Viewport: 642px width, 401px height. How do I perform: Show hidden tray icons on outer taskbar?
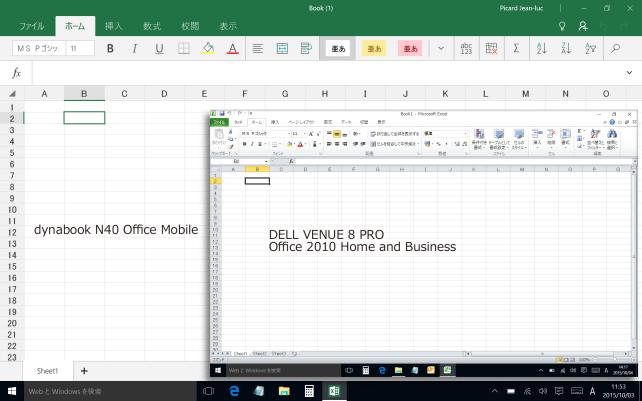tap(495, 391)
